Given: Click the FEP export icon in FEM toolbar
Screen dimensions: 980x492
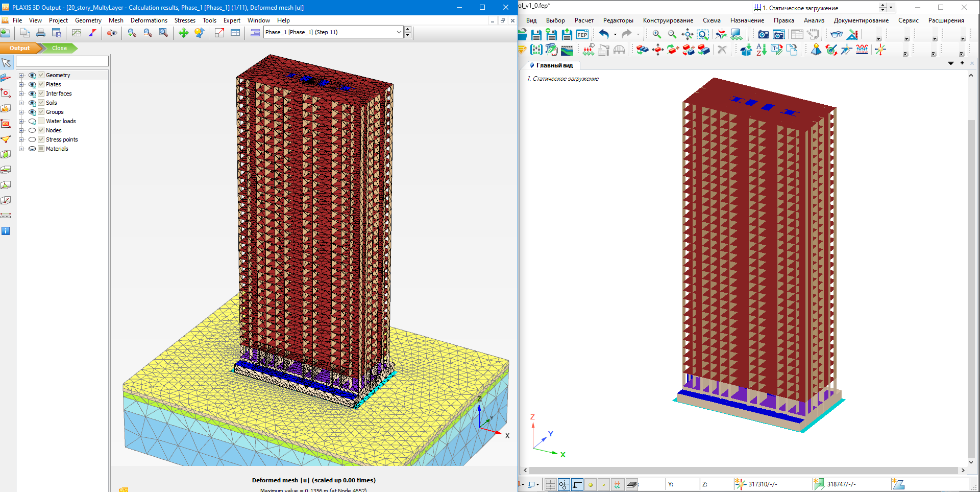Looking at the screenshot, I should click(x=582, y=35).
